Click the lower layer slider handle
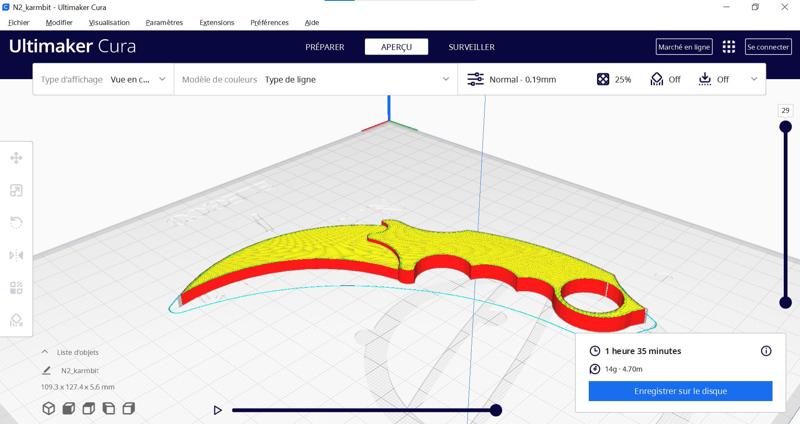This screenshot has height=424, width=800. pyautogui.click(x=786, y=303)
